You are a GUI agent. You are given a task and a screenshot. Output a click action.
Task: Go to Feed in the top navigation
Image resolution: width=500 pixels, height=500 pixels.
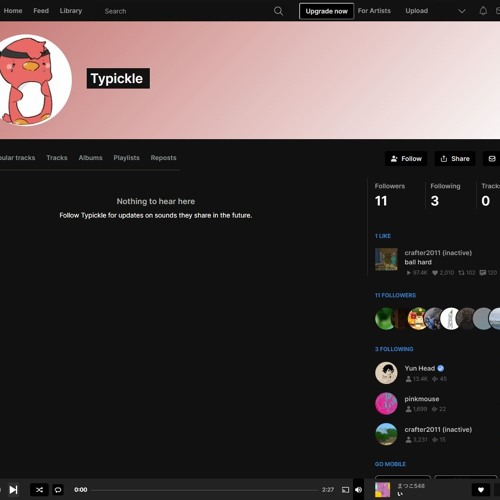click(x=41, y=11)
